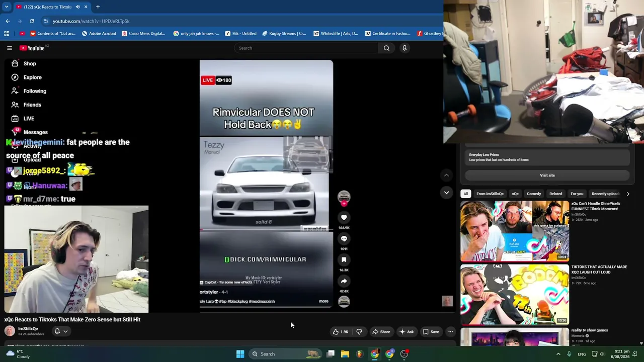Screen dimensions: 644x362
Task: Click the TikTok share arrow icon
Action: [x=344, y=281]
